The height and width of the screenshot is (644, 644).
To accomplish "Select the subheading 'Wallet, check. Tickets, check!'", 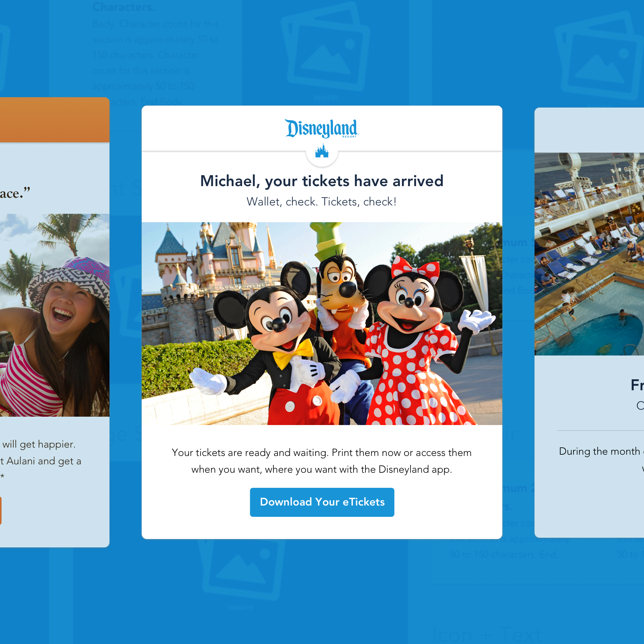I will point(322,202).
